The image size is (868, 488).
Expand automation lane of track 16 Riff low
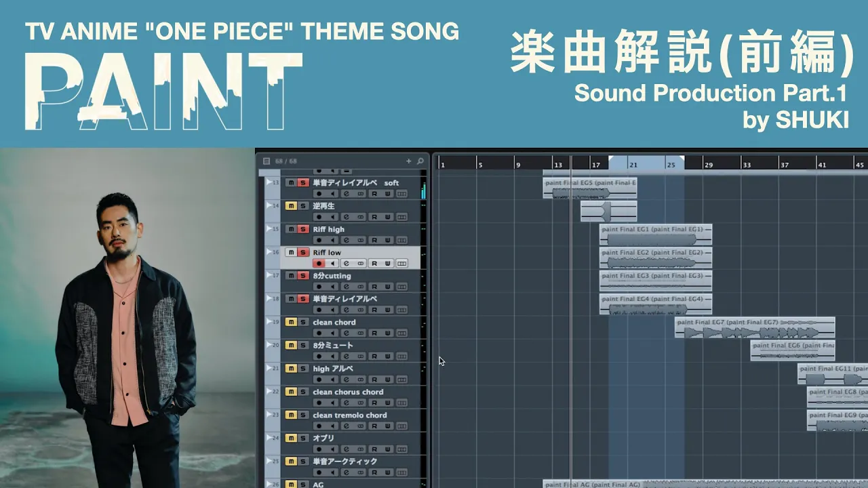[x=269, y=252]
